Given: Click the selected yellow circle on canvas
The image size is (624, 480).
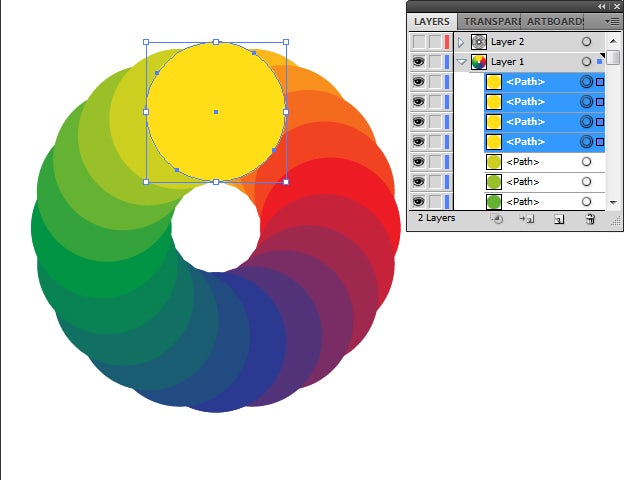Looking at the screenshot, I should (216, 112).
